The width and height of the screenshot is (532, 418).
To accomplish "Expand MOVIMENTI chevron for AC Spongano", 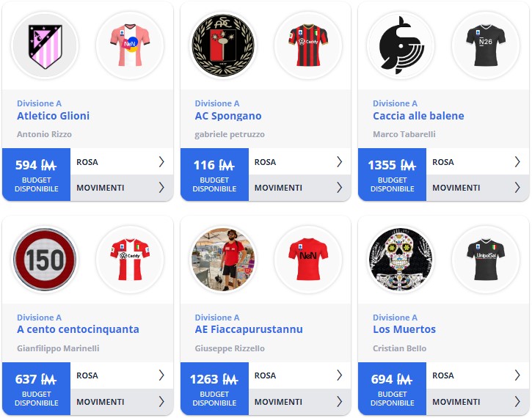I will [x=339, y=188].
